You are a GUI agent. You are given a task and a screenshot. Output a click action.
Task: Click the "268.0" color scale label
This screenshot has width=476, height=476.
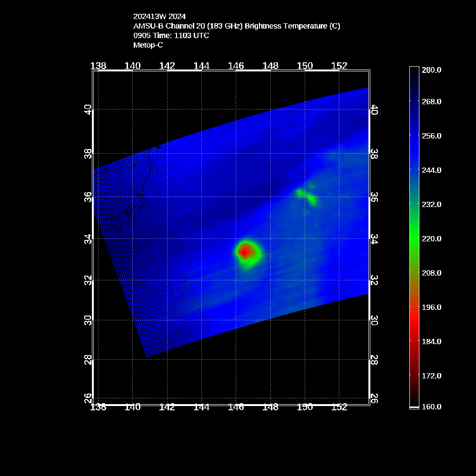pyautogui.click(x=431, y=102)
